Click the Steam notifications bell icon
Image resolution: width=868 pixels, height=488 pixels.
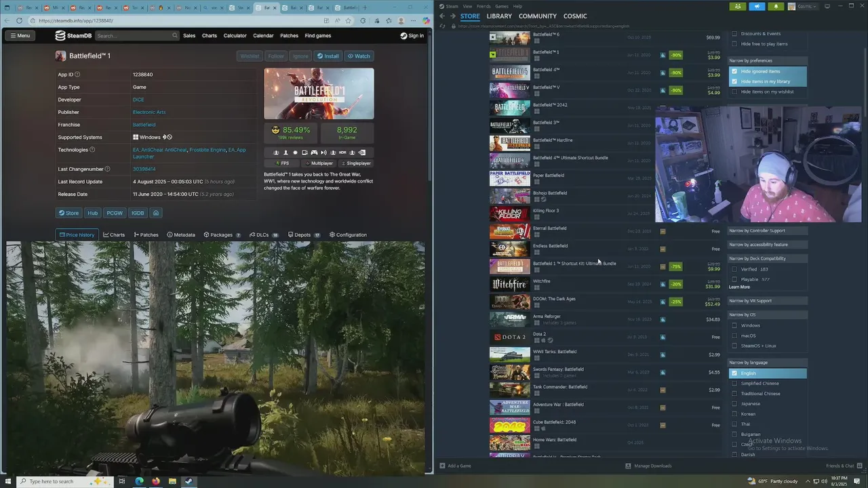[776, 6]
